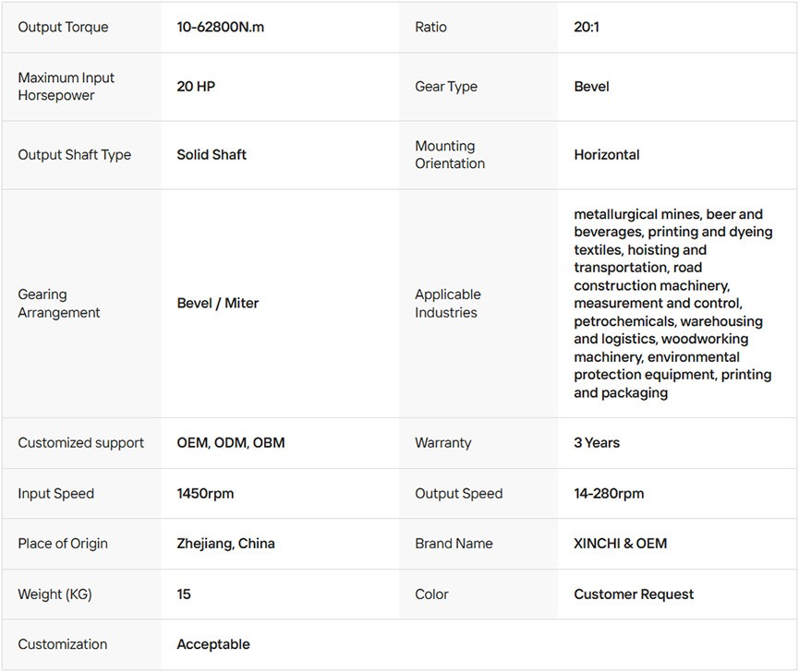Click the 1450rpm input speed value
This screenshot has width=799, height=672.
point(205,494)
